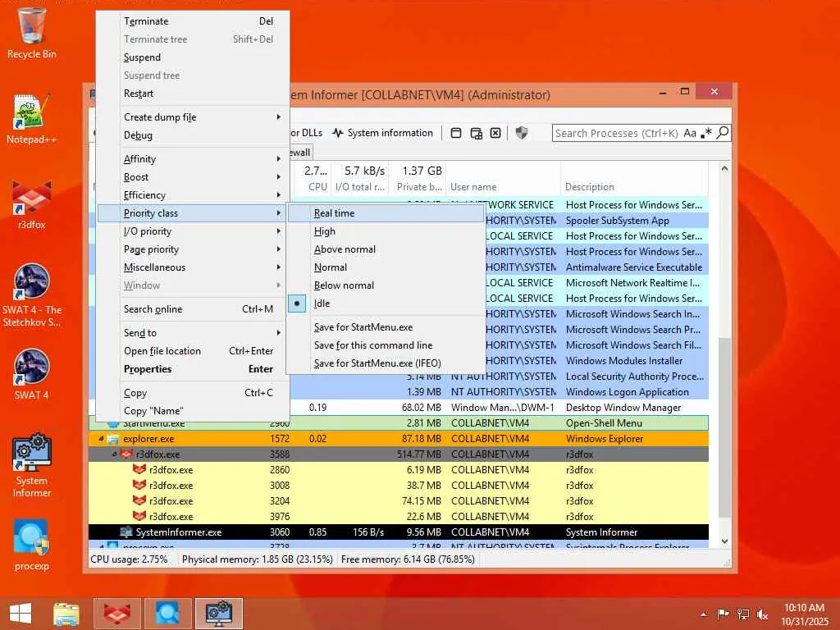Image resolution: width=840 pixels, height=630 pixels.
Task: Click the find window and thread icon
Action: click(477, 133)
